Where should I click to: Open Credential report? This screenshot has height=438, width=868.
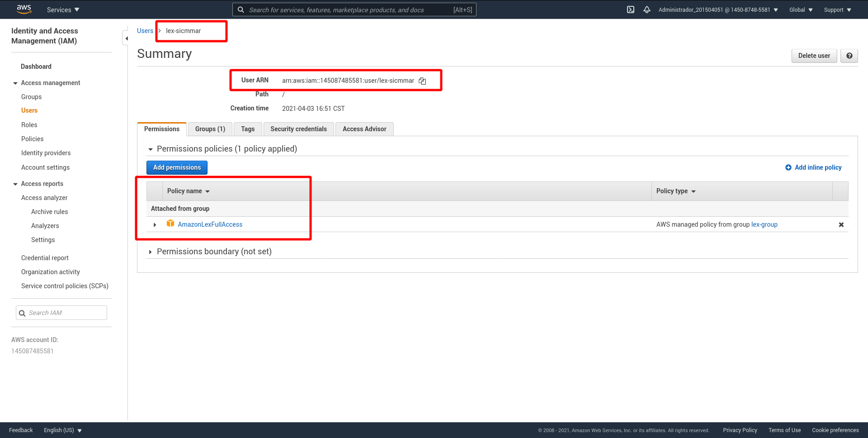pyautogui.click(x=45, y=258)
